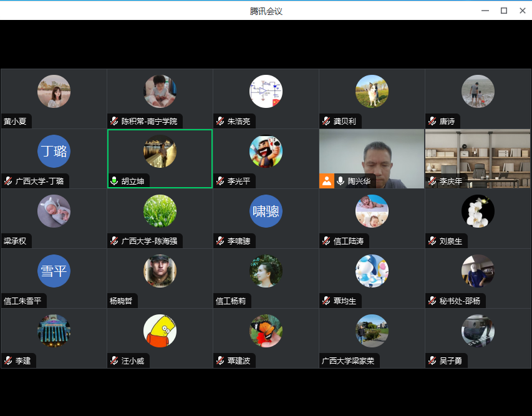Click the muted mic icon for 刘泉生
This screenshot has width=532, height=416.
432,241
